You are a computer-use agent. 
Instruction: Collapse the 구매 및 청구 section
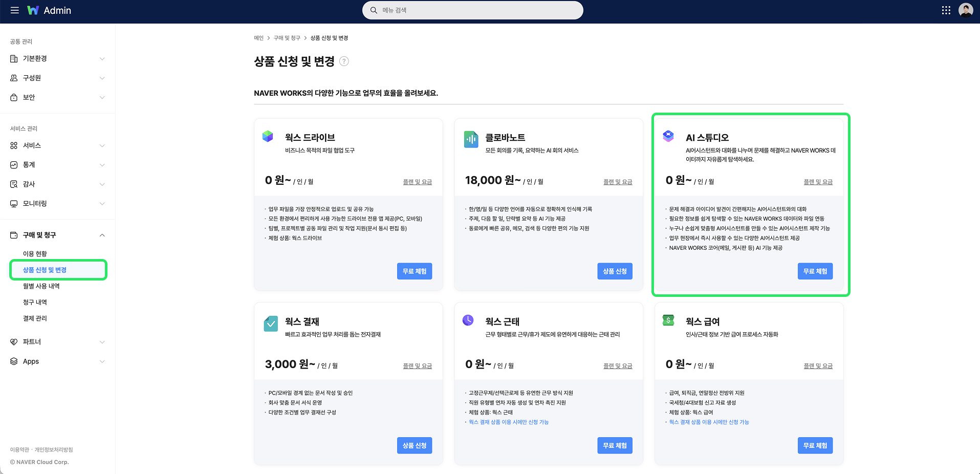(x=57, y=235)
